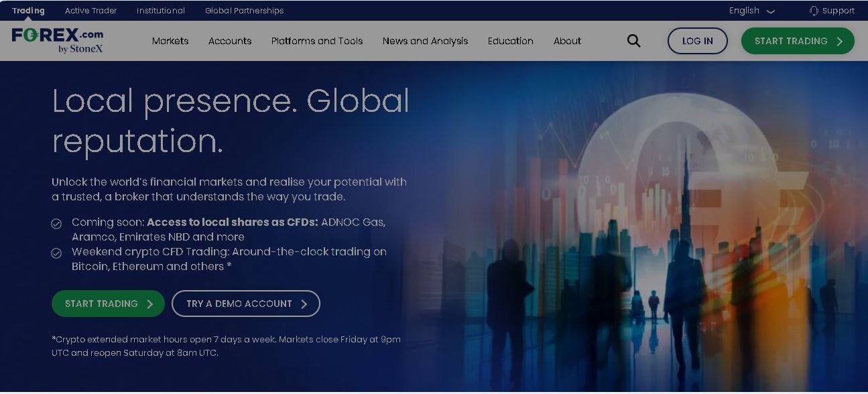Click "Access to local shares as CFDs:" text
Image resolution: width=868 pixels, height=394 pixels.
(233, 222)
